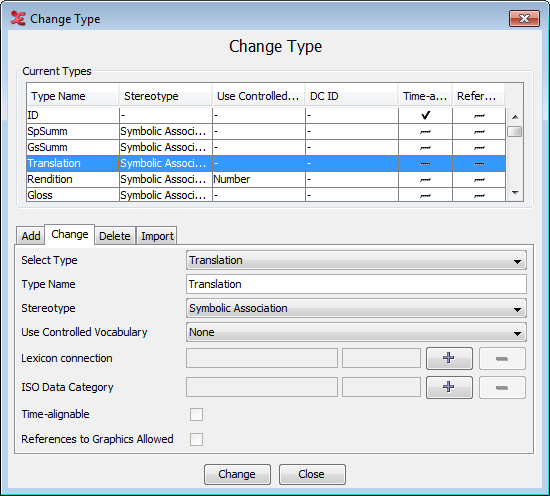The image size is (550, 496).
Task: Click the time-alignable checkmark in ID row
Action: [425, 115]
